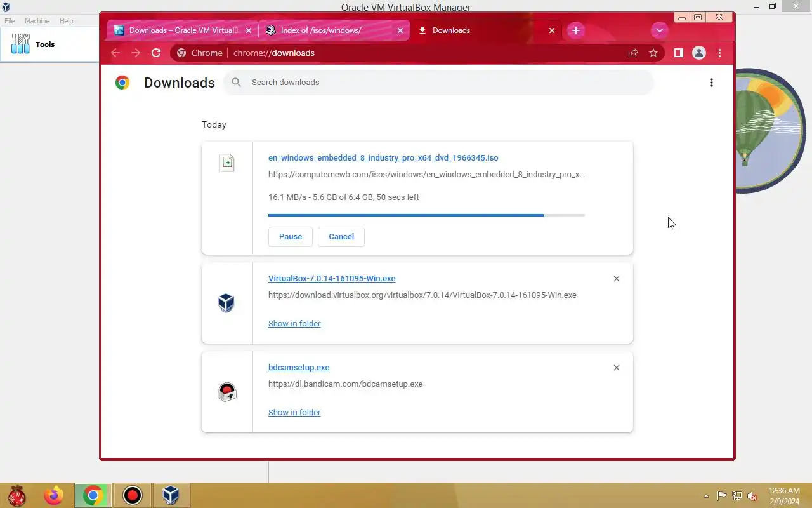This screenshot has width=812, height=508.
Task: Switch to Downloads – Oracle VM VirtualBox tab
Action: click(182, 30)
